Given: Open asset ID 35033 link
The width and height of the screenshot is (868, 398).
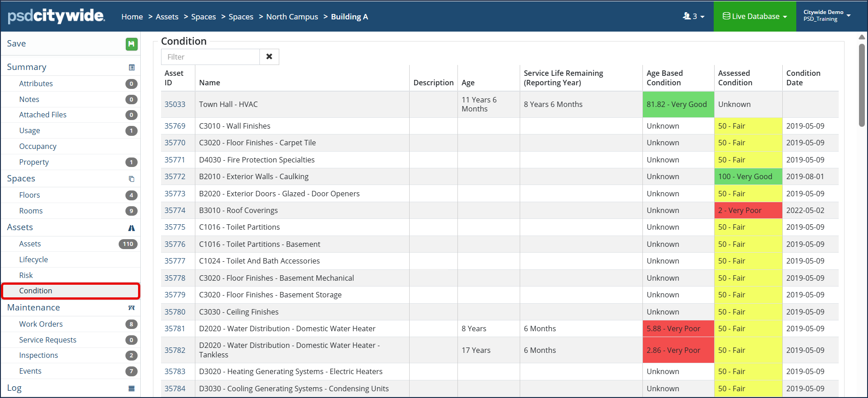Looking at the screenshot, I should (175, 104).
